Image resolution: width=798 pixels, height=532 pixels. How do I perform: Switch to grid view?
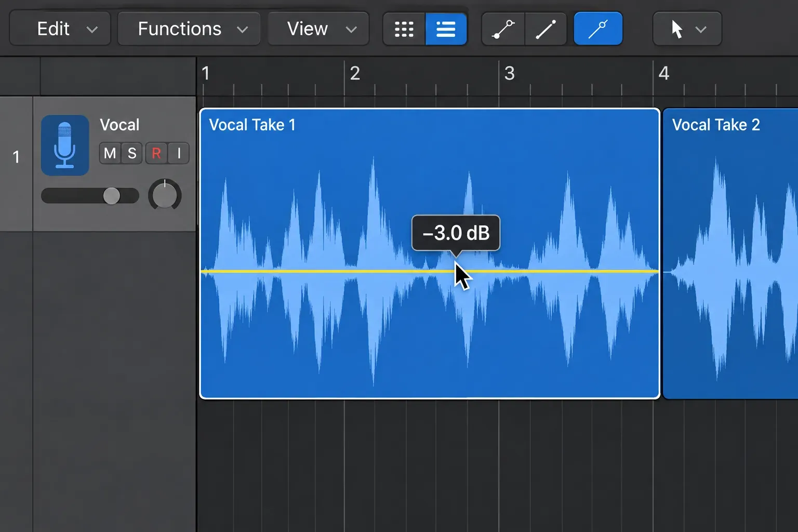[404, 29]
